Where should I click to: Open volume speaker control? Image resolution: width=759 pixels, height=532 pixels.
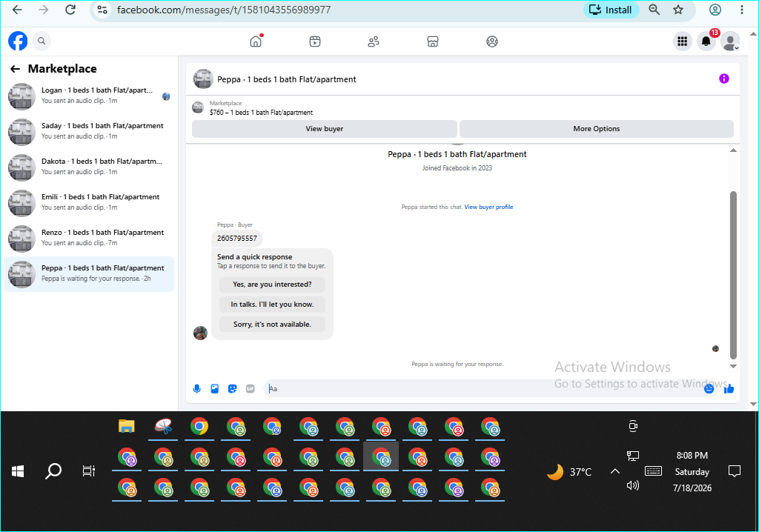(633, 485)
